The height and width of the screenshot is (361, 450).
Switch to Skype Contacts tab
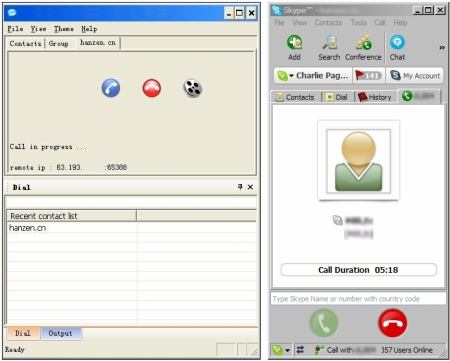[x=295, y=97]
